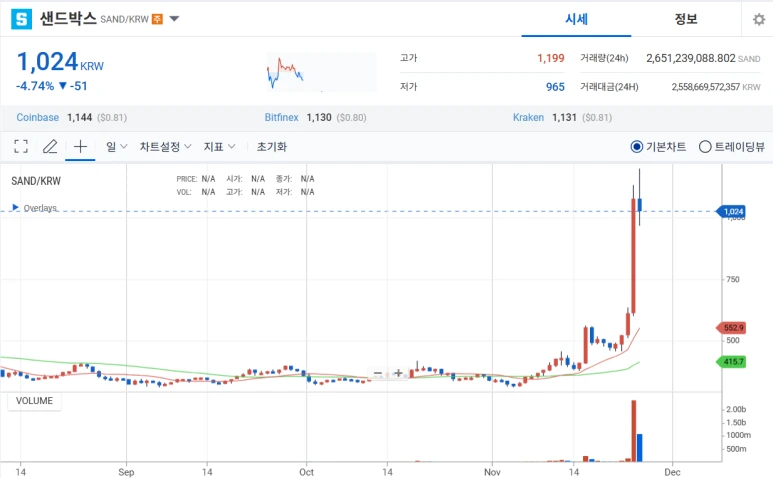Click the green 415.7 moving average tag
This screenshot has height=478, width=773.
click(x=731, y=362)
